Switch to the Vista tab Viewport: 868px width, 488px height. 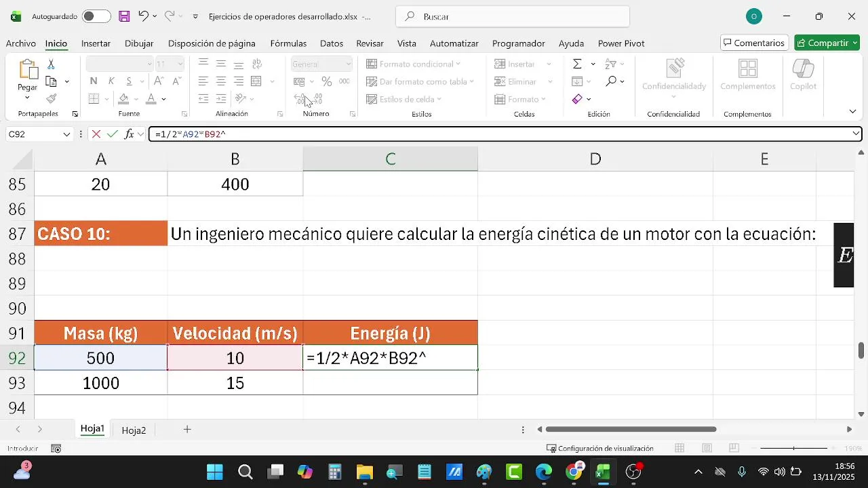407,43
